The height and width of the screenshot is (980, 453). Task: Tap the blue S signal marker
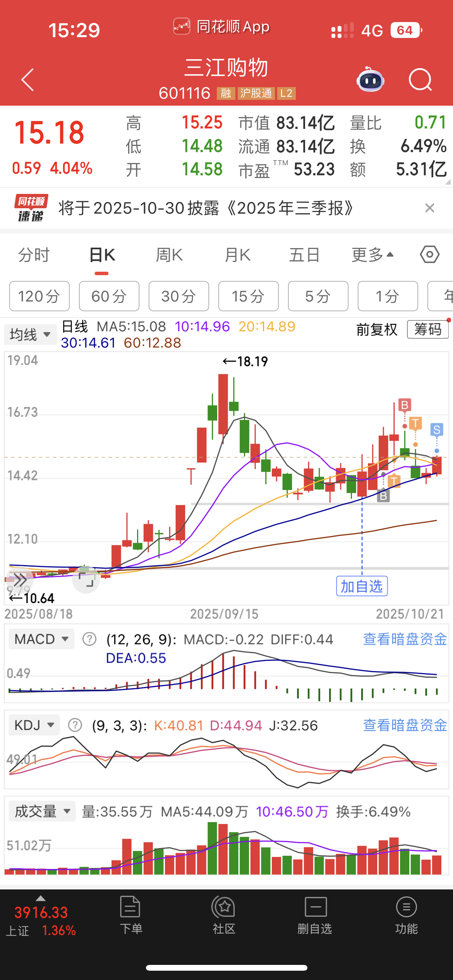(437, 429)
